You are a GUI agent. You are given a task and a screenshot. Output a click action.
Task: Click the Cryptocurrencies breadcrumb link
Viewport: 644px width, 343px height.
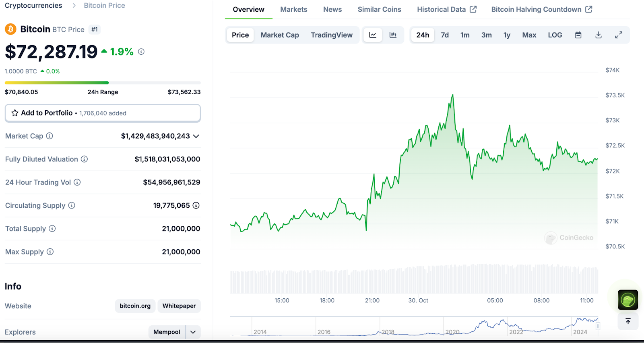pyautogui.click(x=33, y=5)
